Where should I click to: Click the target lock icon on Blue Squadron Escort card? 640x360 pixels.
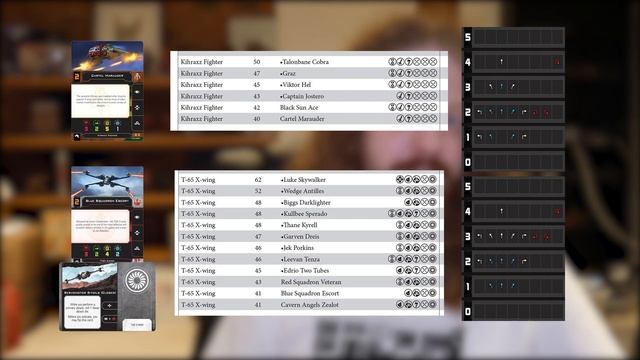click(x=137, y=233)
